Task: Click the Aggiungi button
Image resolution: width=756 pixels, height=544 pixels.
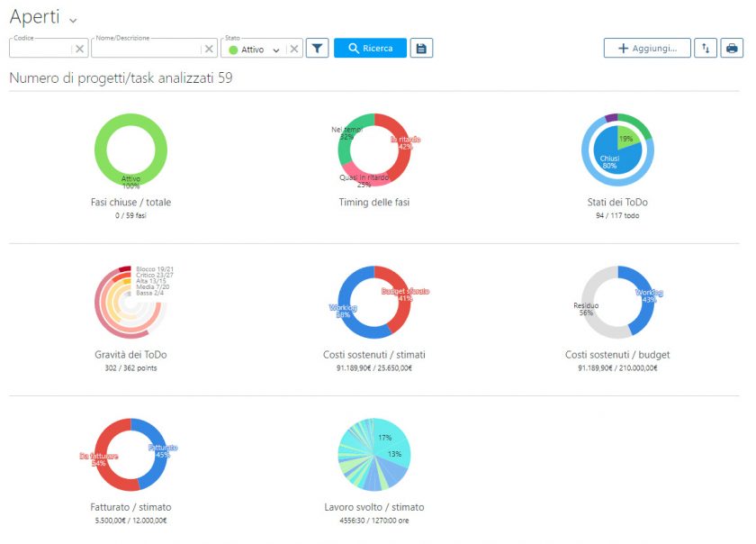Action: point(646,49)
